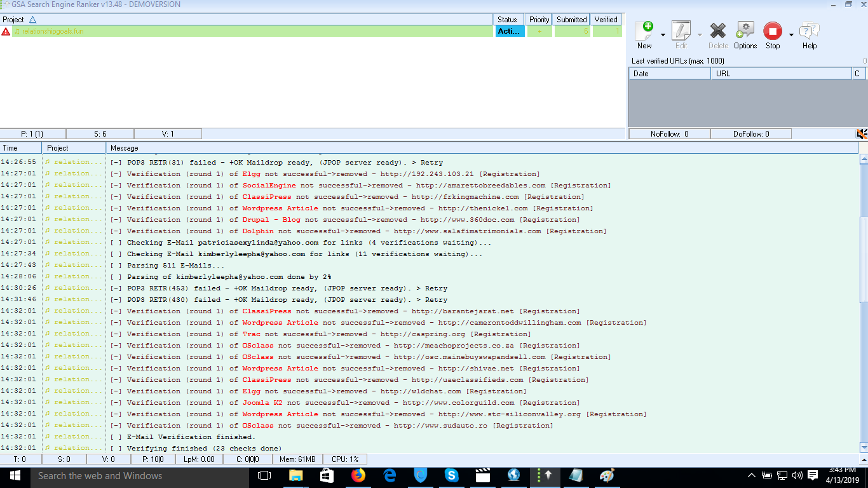Select the log line for http://caspring.org
This screenshot has width=868, height=488.
[429, 334]
